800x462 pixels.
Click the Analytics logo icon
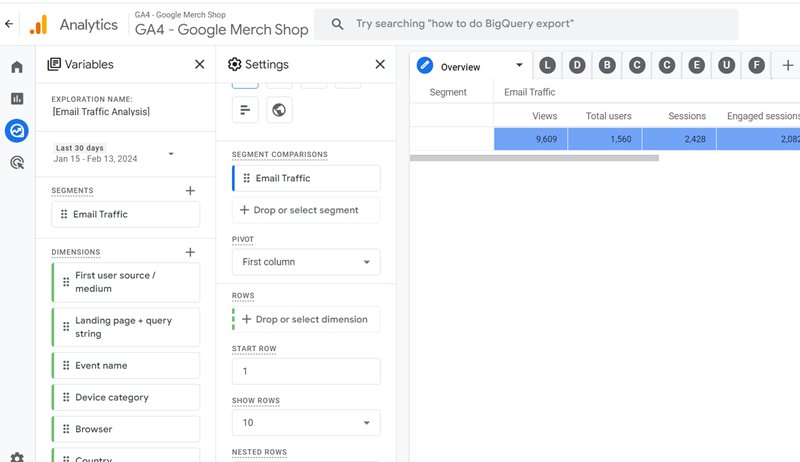pos(39,24)
